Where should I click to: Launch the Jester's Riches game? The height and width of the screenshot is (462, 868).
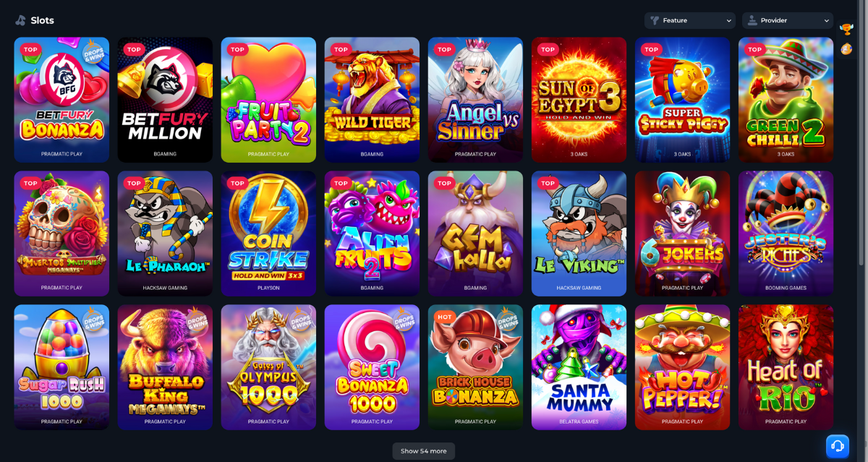point(786,234)
